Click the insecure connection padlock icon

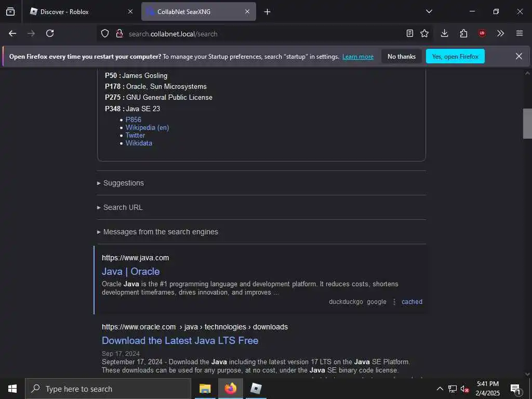pos(119,34)
